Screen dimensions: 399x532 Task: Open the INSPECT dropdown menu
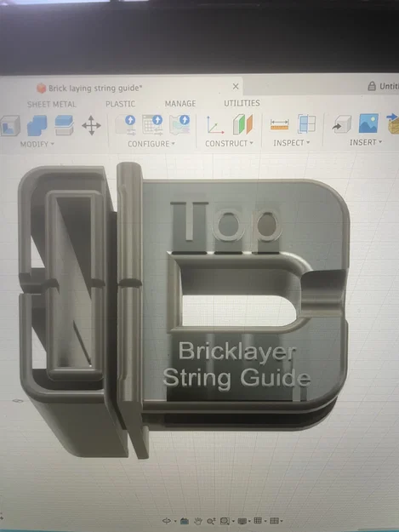pos(292,143)
